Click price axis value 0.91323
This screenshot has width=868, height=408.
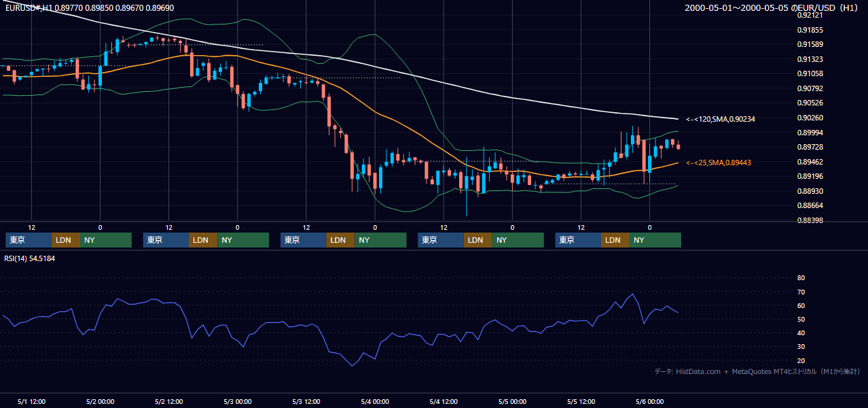click(810, 59)
